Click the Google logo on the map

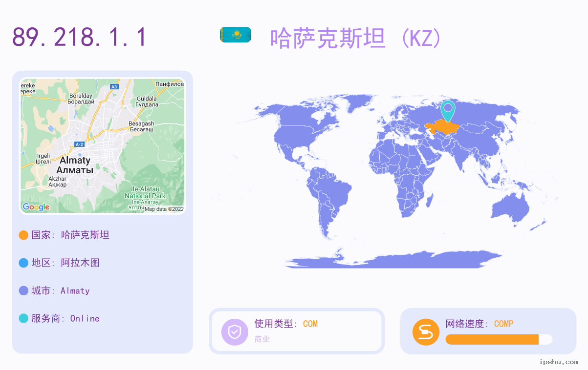click(36, 207)
